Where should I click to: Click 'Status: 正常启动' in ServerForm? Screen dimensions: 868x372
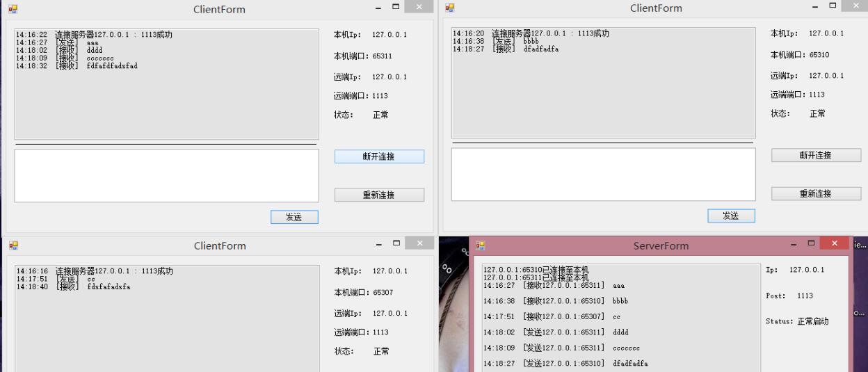pos(797,322)
